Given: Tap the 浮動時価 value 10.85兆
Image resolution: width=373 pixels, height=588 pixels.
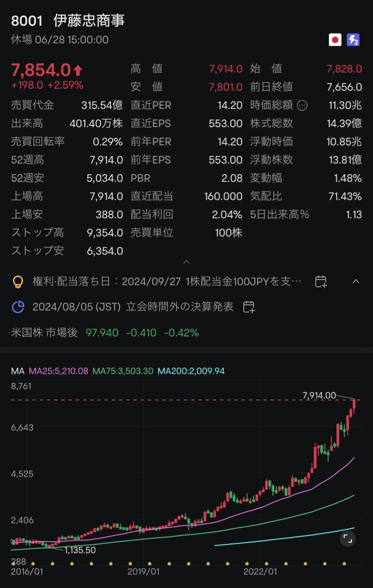Looking at the screenshot, I should [x=345, y=142].
